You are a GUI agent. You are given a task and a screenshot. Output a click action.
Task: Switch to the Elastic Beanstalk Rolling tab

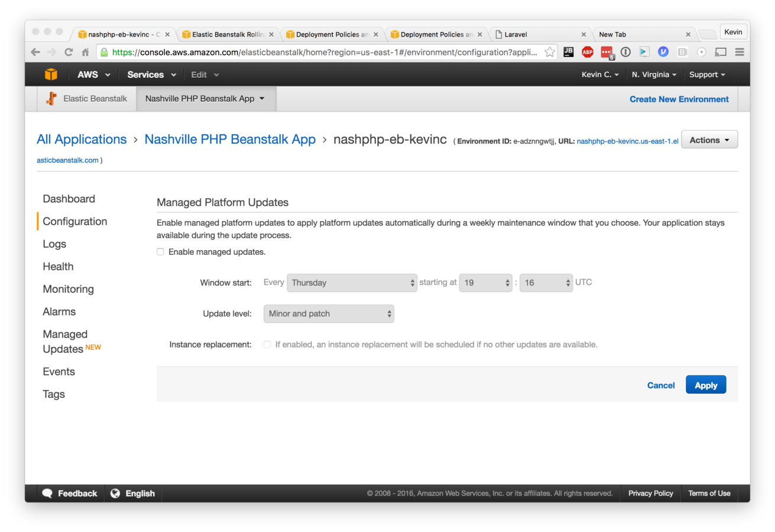click(x=228, y=34)
